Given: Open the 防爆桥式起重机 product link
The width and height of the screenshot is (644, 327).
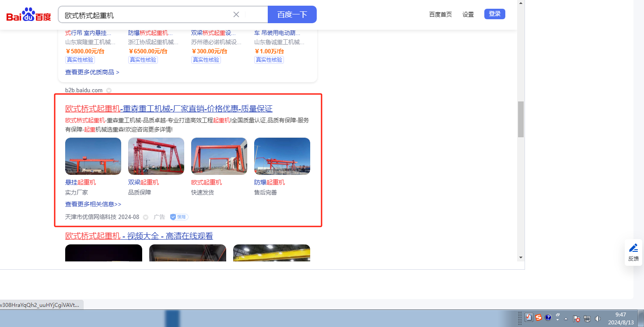Looking at the screenshot, I should tap(150, 33).
